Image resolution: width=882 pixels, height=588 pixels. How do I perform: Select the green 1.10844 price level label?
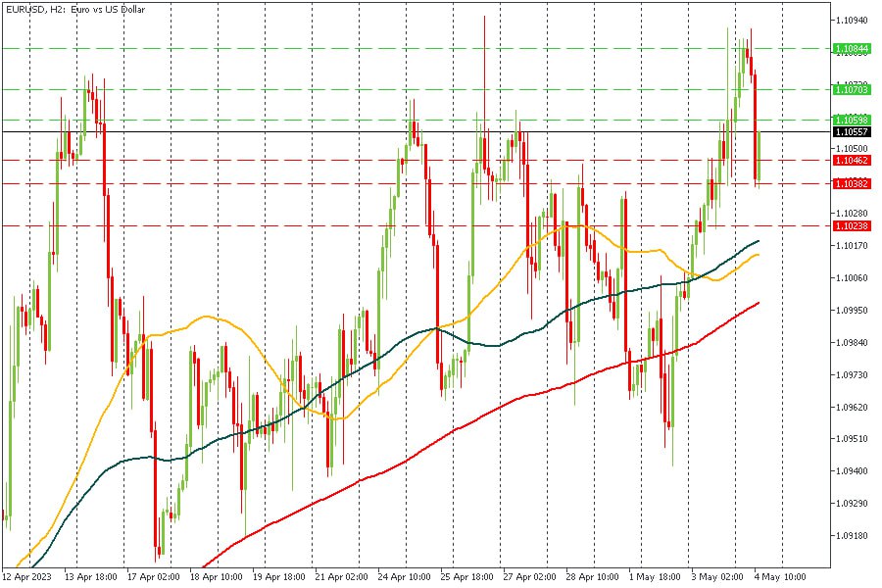[x=852, y=49]
